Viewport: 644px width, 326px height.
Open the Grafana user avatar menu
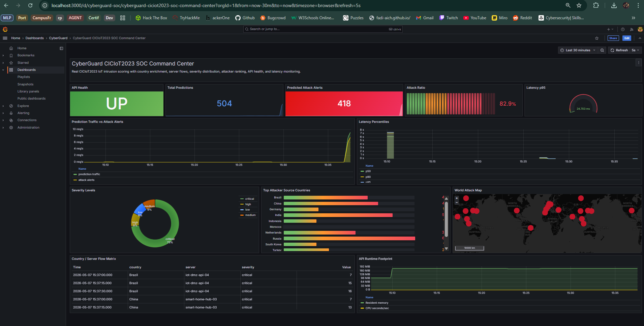(640, 29)
